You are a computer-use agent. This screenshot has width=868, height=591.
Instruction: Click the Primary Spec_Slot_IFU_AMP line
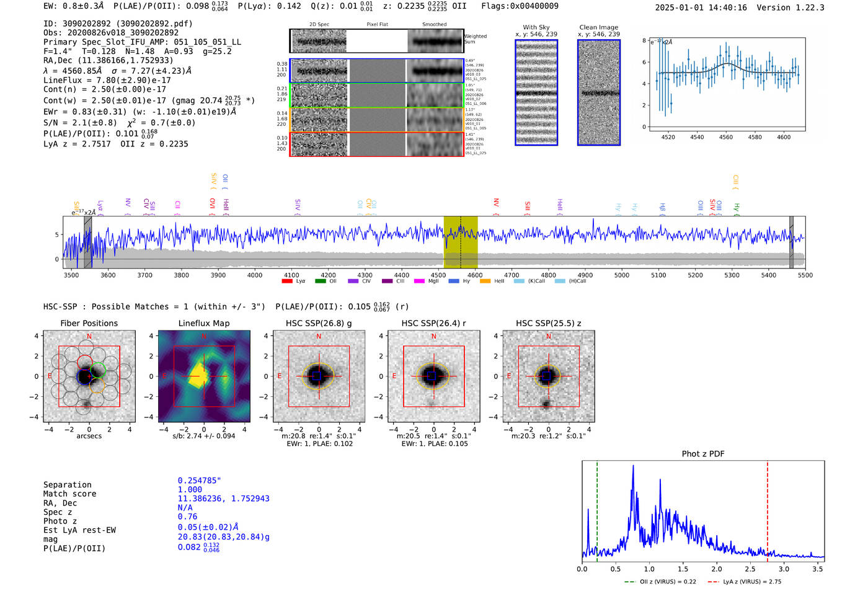(x=143, y=42)
